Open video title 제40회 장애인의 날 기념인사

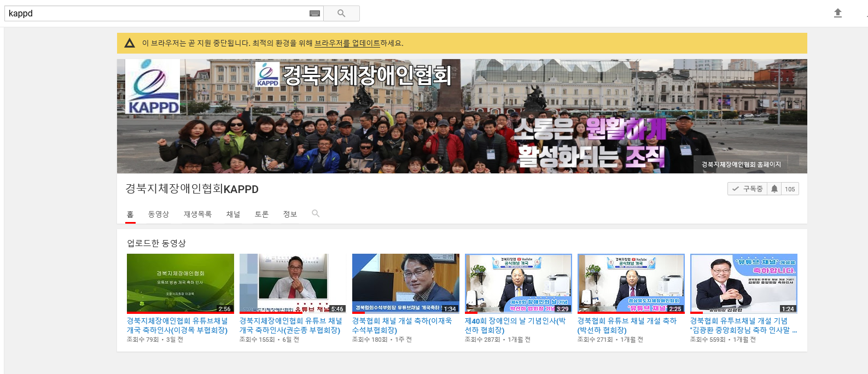[x=515, y=325]
